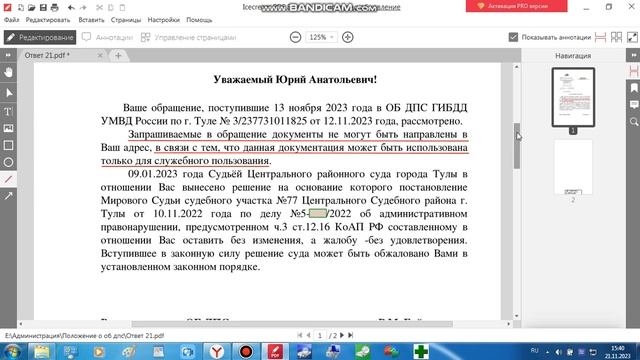Select the arrow selection tool
This screenshot has width=640, height=360.
pos(8,93)
